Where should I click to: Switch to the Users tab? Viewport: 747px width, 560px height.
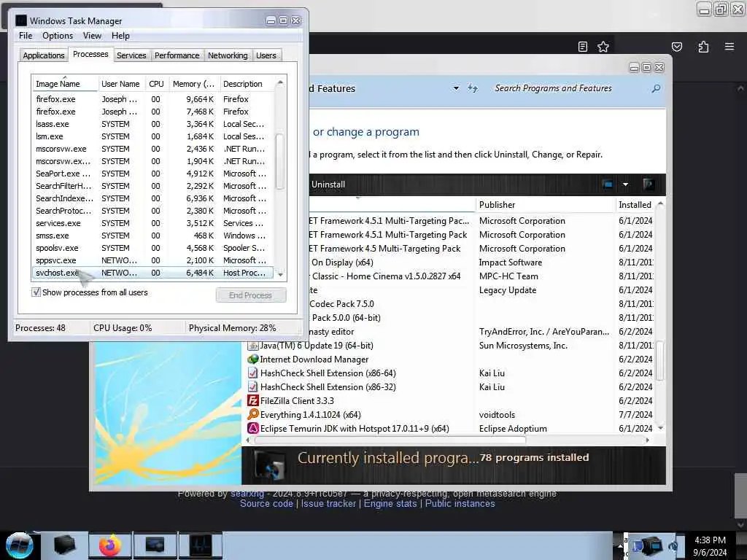point(266,55)
